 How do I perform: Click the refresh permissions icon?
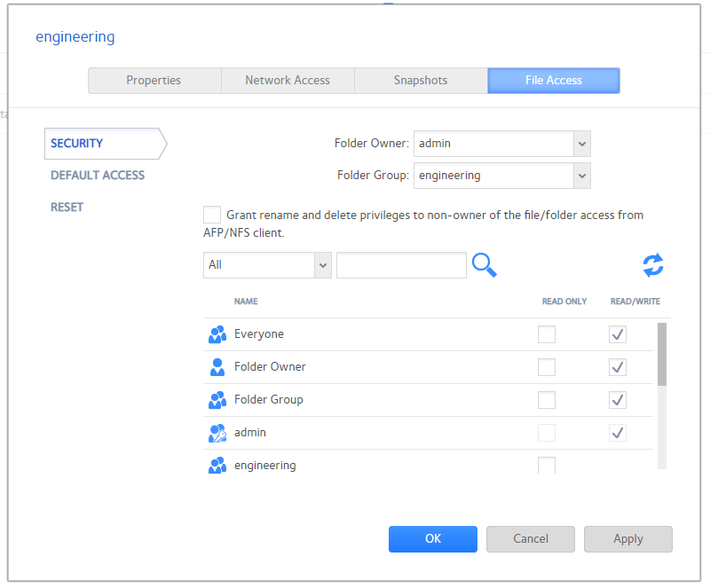coord(653,265)
